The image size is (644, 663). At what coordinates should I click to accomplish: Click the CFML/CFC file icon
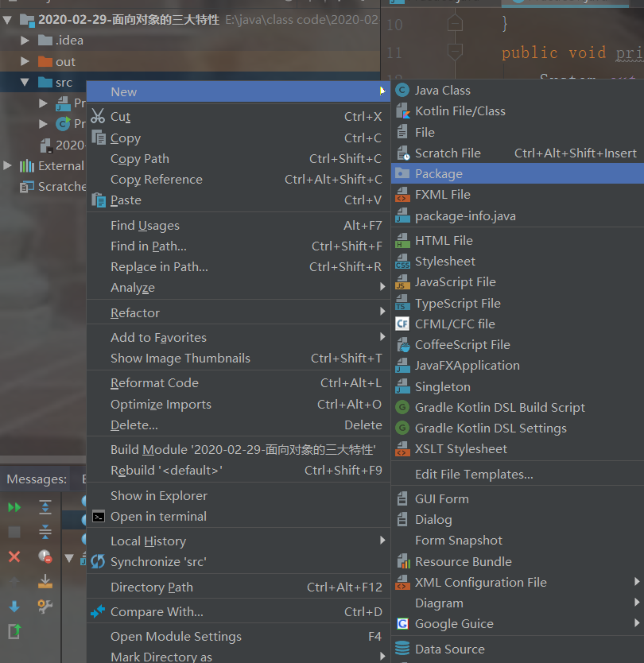click(402, 324)
